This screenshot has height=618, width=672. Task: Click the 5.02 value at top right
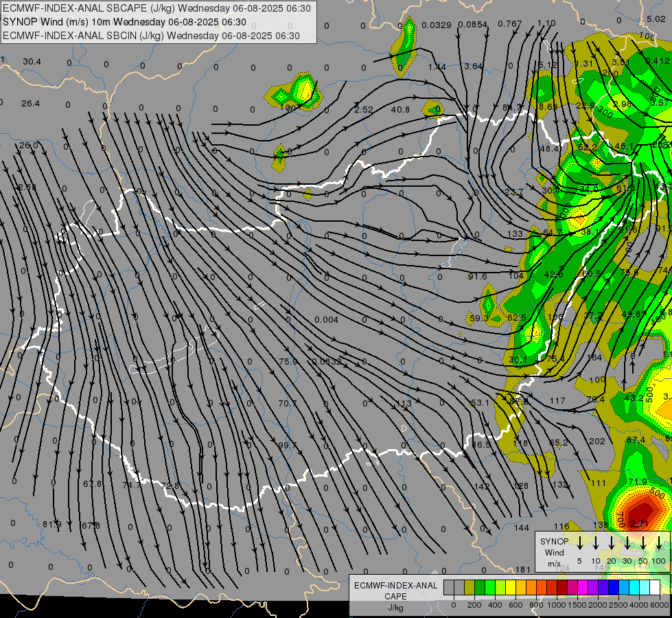tap(656, 19)
